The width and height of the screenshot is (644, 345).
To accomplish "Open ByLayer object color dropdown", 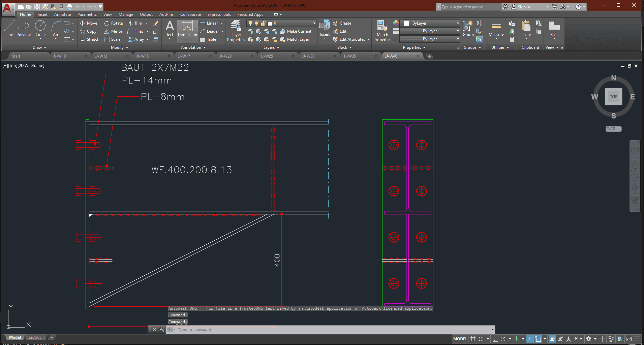I will (458, 23).
